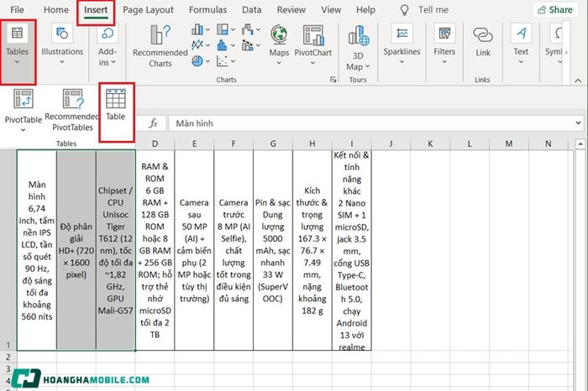Open the Sparklines group

tap(402, 44)
